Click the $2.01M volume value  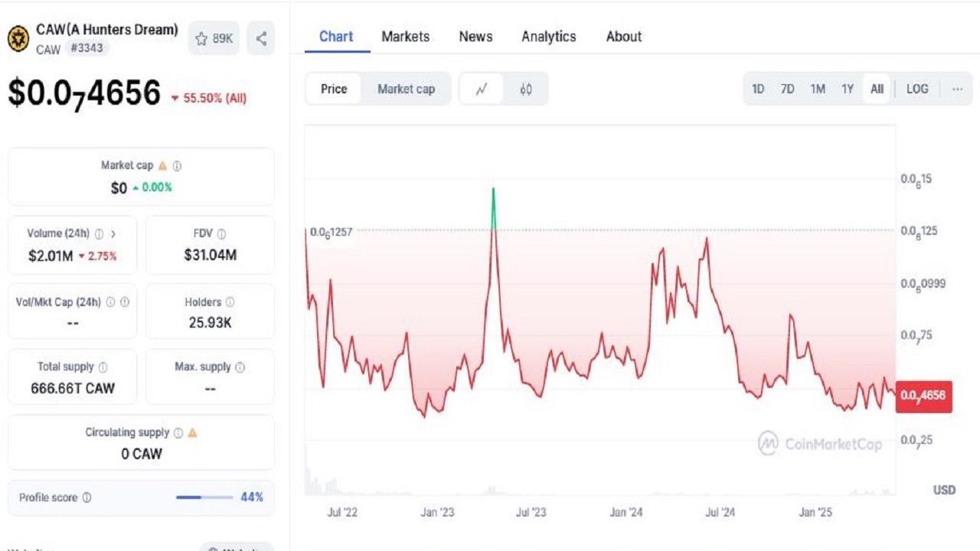click(x=50, y=256)
